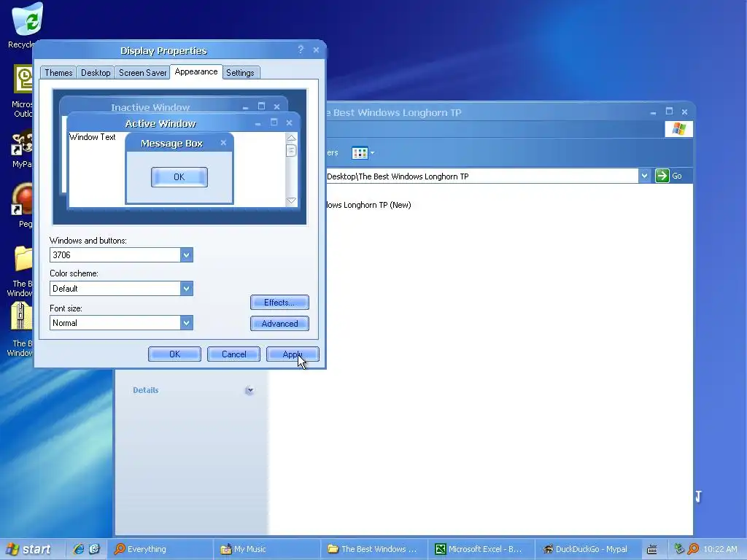Switch to the Themes tab
The width and height of the screenshot is (747, 560).
pyautogui.click(x=58, y=73)
